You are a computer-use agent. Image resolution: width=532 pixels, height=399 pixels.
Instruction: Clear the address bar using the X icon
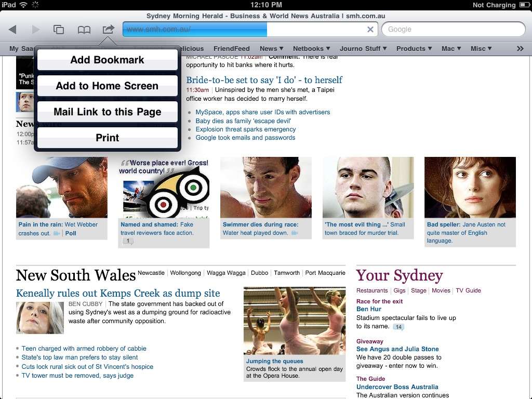click(370, 29)
